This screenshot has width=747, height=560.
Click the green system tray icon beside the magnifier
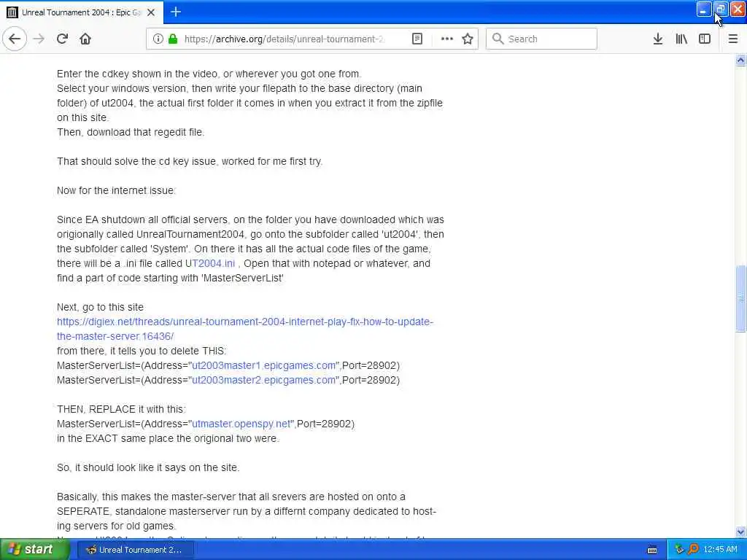[x=679, y=550]
